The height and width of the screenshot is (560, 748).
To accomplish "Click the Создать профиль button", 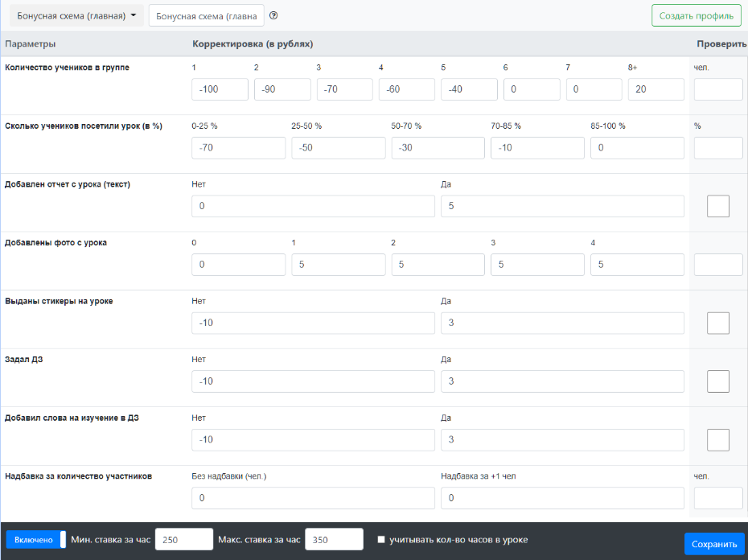I will coord(696,16).
